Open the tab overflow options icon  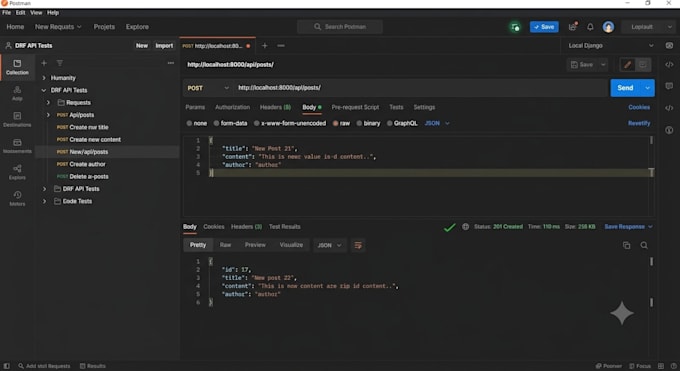(281, 46)
